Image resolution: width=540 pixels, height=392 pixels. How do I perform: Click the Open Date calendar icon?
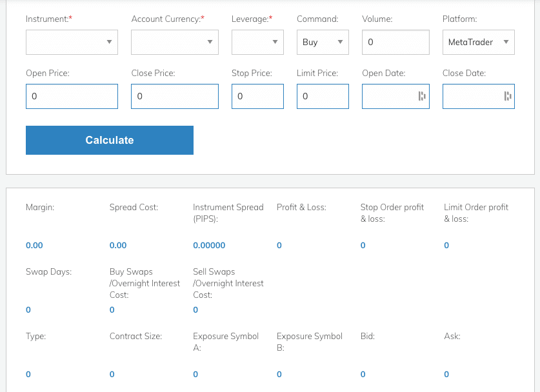(422, 96)
